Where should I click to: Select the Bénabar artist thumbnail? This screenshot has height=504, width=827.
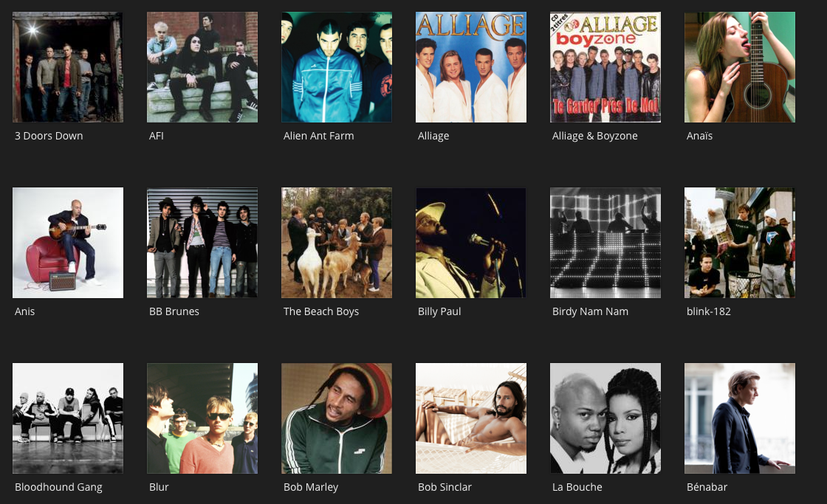click(740, 418)
